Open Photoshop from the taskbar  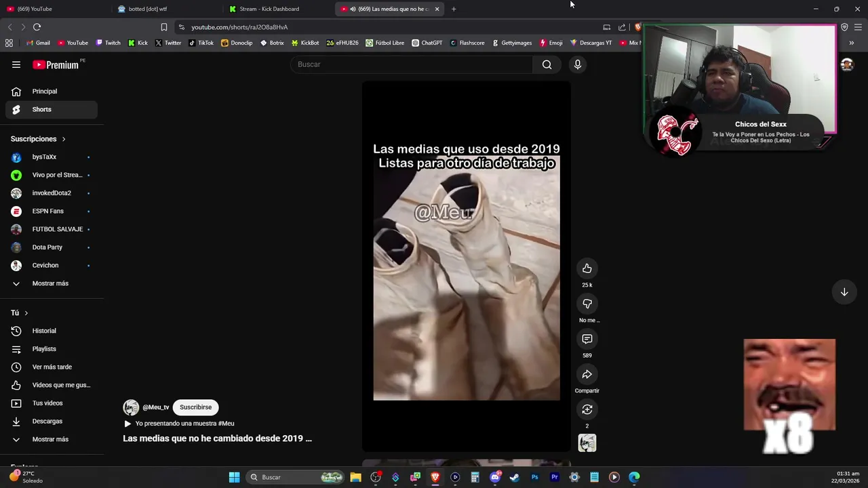(x=534, y=477)
